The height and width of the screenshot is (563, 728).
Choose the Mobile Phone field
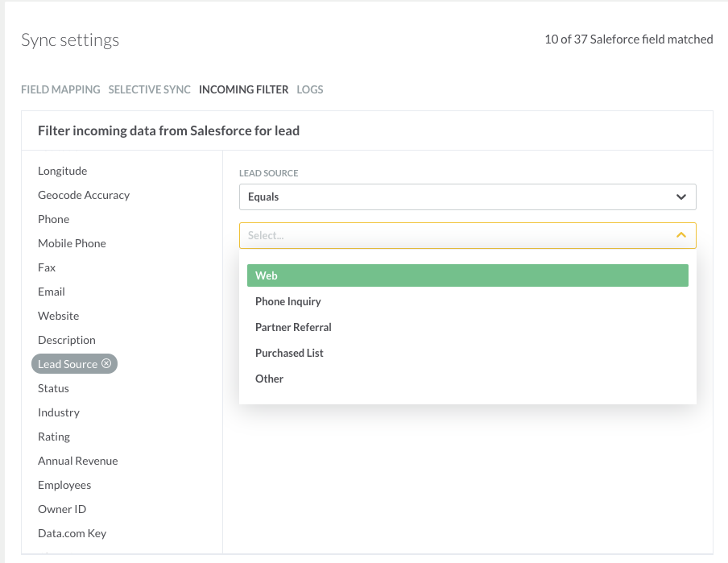pyautogui.click(x=72, y=243)
